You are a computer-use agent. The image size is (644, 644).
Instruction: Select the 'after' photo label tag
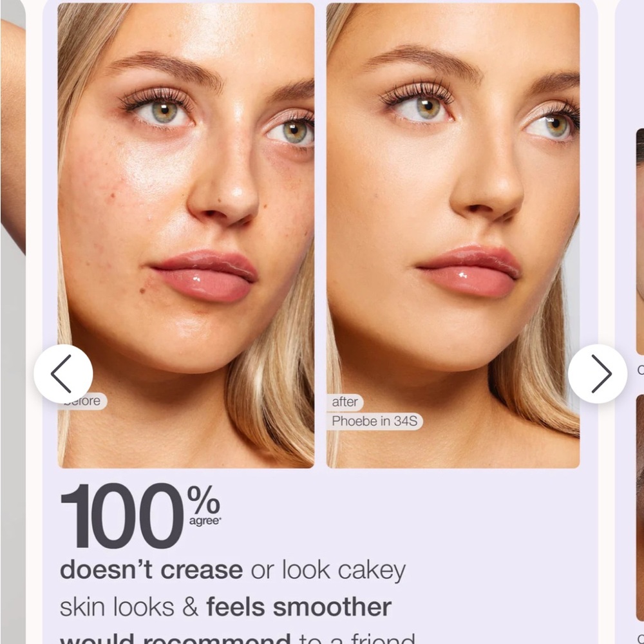pyautogui.click(x=345, y=402)
